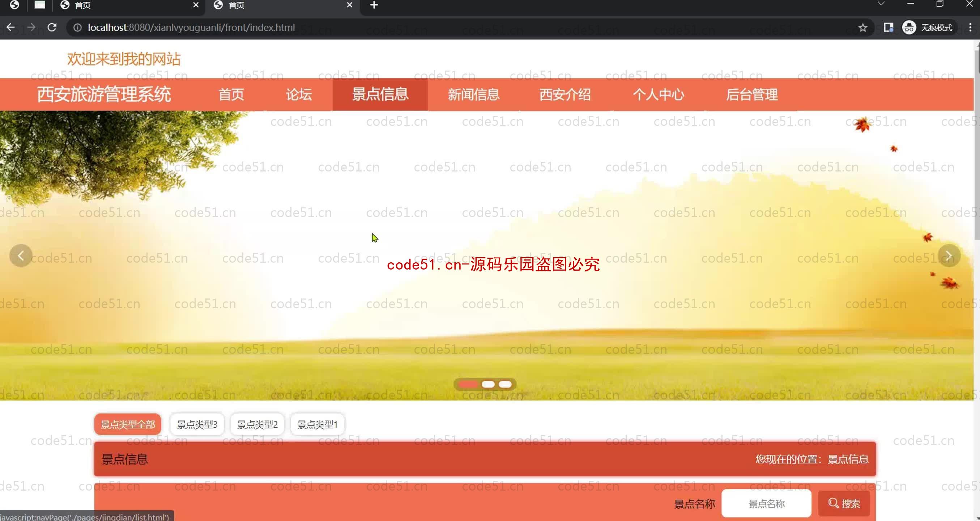This screenshot has width=980, height=521.
Task: Click the 景点信息 navigation menu item
Action: click(380, 95)
